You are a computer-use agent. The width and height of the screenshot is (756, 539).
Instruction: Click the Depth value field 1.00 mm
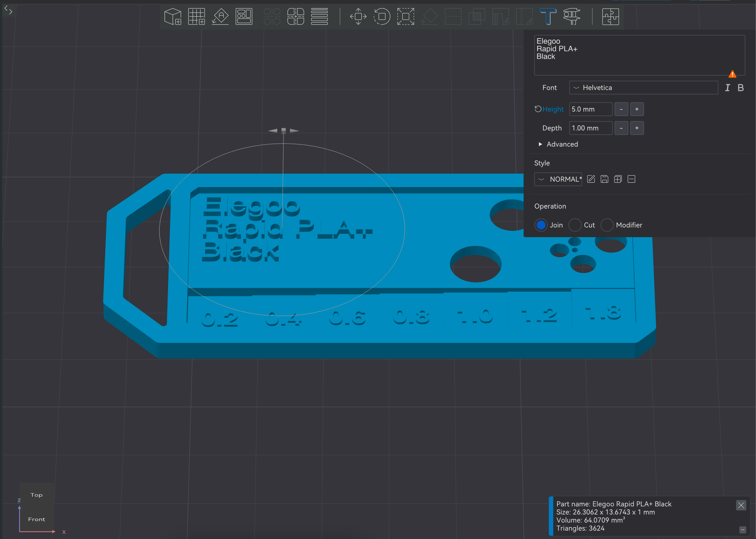point(591,128)
